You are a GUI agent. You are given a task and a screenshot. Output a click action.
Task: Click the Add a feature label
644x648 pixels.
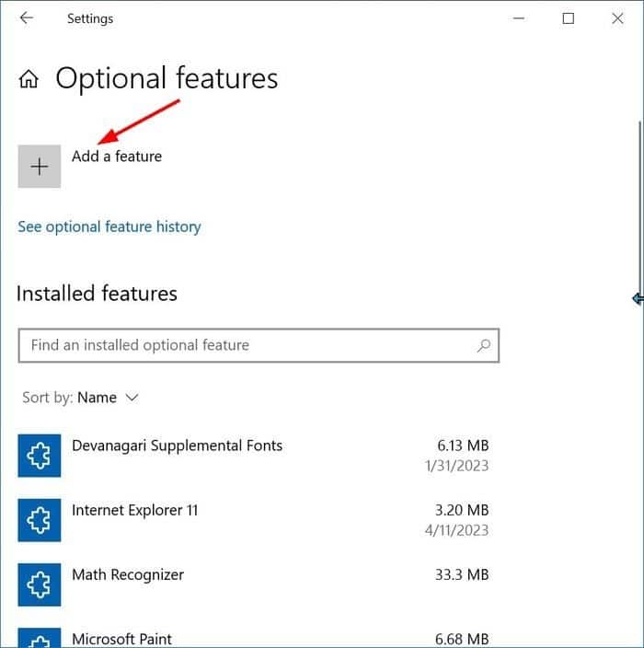[117, 156]
